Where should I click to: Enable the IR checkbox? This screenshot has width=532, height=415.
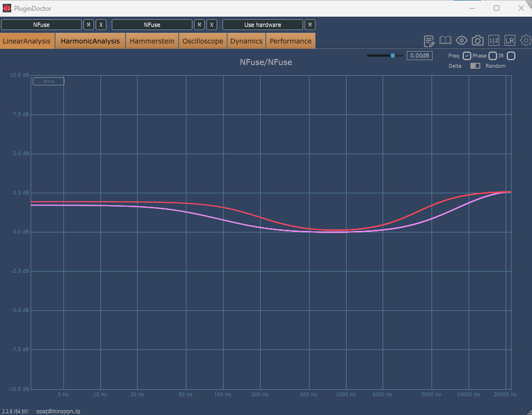[x=511, y=56]
